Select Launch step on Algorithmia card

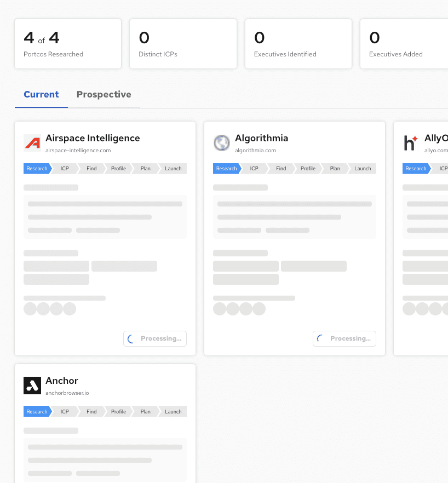click(x=363, y=169)
